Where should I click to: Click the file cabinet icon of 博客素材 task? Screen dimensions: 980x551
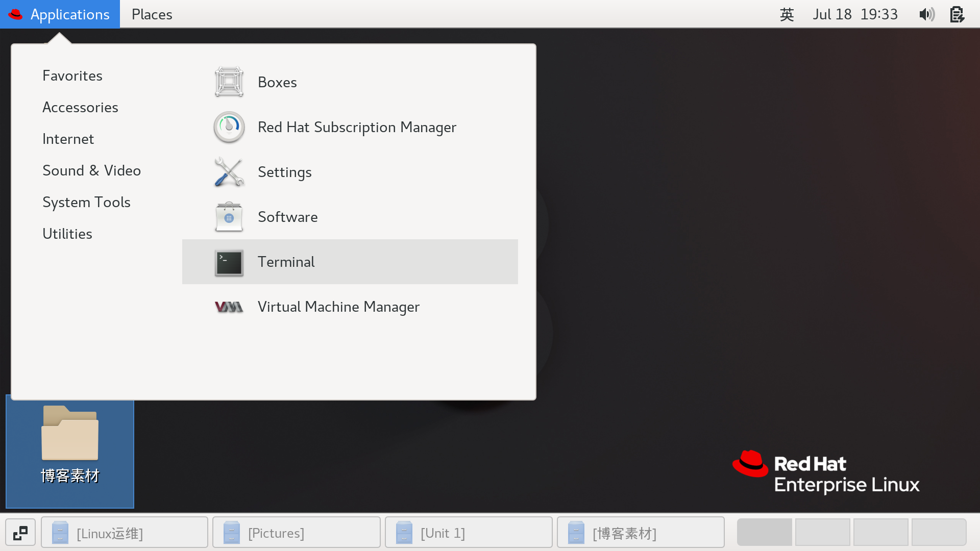point(576,533)
